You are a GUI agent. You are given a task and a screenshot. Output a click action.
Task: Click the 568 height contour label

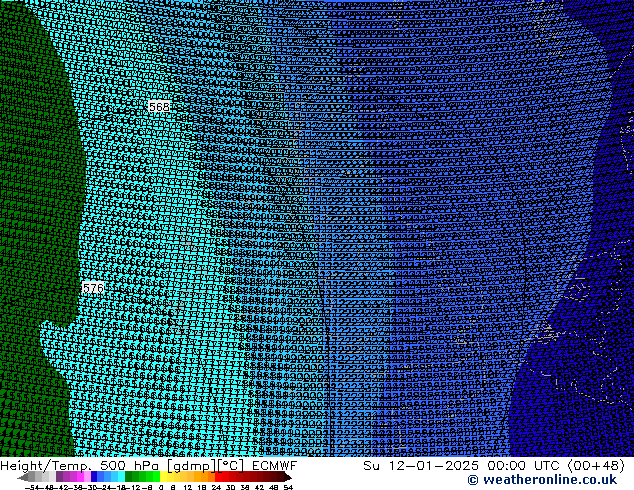pos(159,107)
